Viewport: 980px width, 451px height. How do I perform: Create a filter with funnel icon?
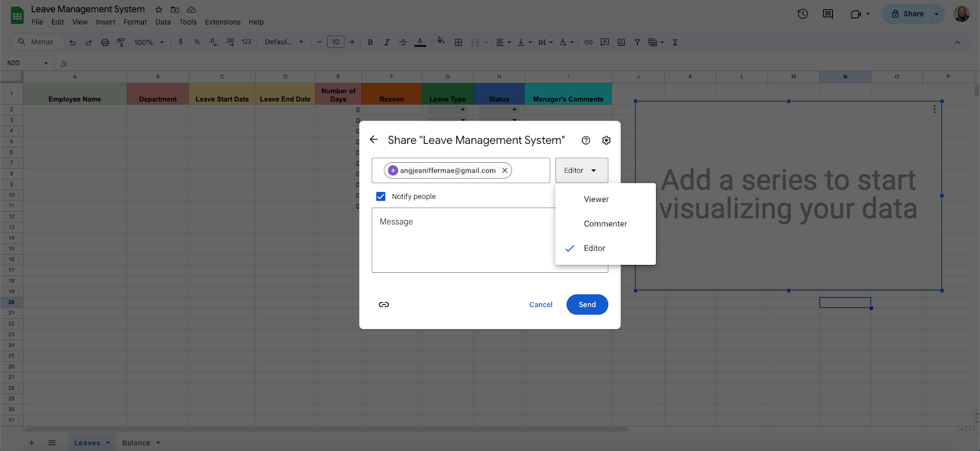(x=637, y=42)
